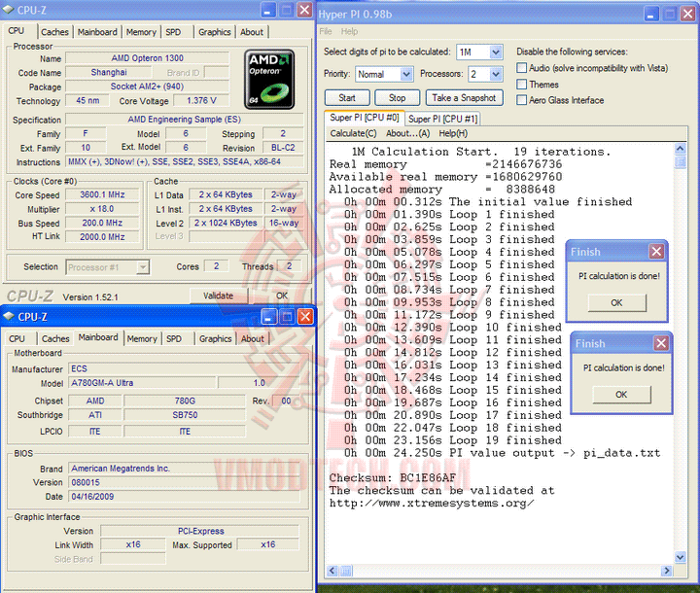Switch to Super PI [CPU #0] tab

tap(365, 118)
